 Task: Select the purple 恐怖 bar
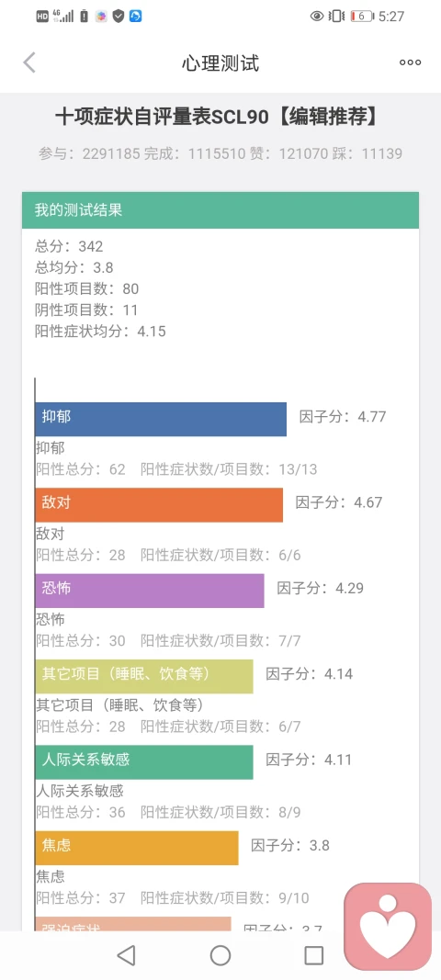[150, 591]
